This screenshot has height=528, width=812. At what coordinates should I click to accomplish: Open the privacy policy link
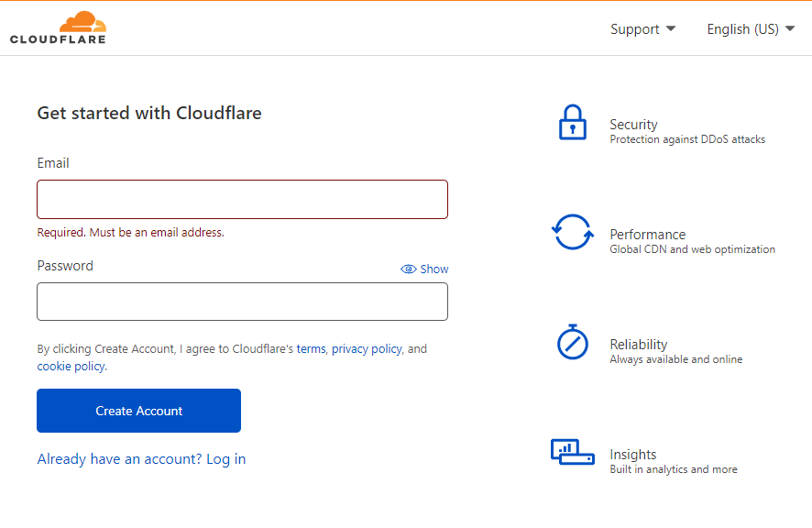click(x=367, y=349)
